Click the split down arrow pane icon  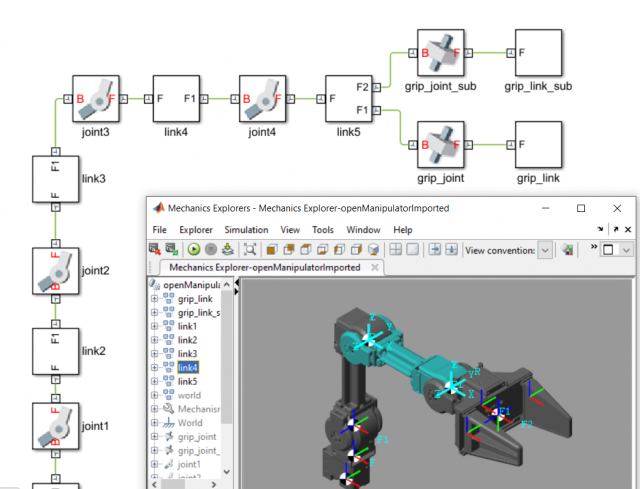451,249
